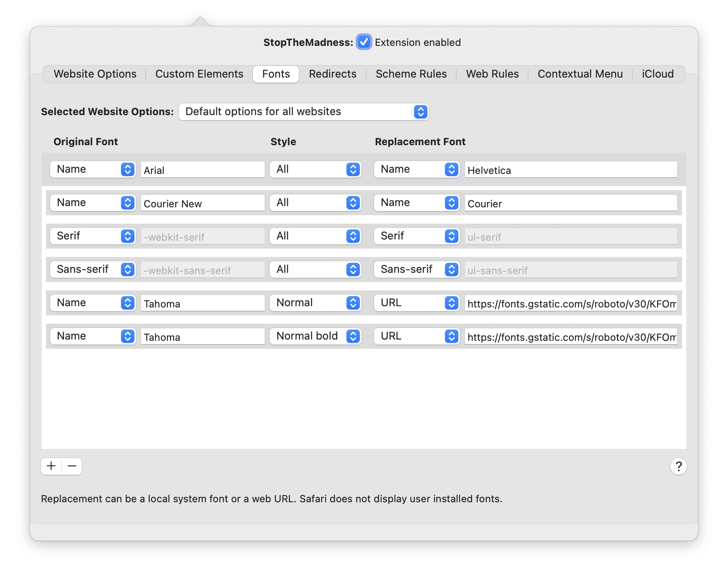
Task: Click the minus button to remove font rule
Action: point(72,466)
